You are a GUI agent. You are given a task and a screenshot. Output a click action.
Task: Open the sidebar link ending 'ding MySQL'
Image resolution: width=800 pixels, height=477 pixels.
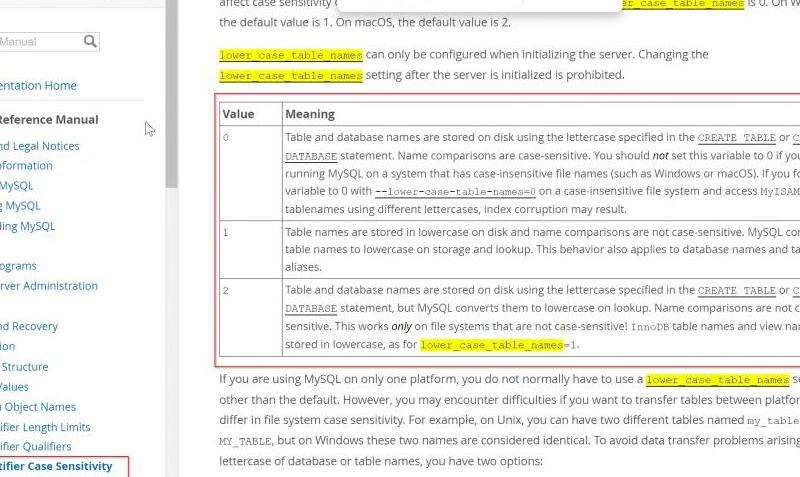28,226
